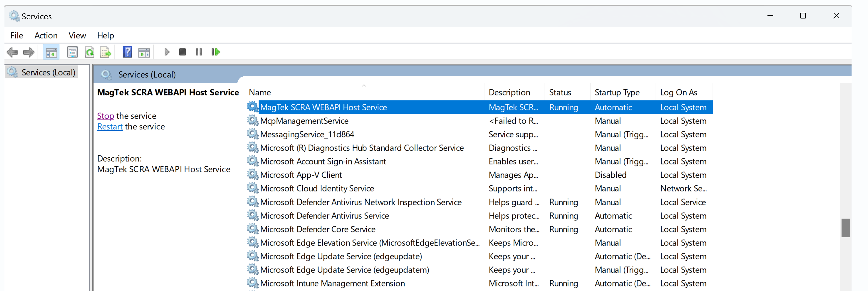Click the Restart the service link
Image resolution: width=868 pixels, height=291 pixels.
tap(110, 127)
